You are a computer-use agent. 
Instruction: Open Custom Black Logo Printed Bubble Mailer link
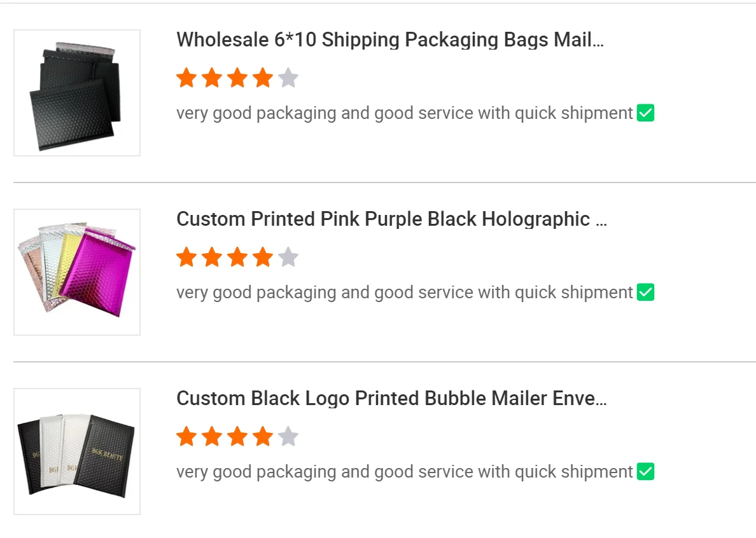(x=391, y=399)
